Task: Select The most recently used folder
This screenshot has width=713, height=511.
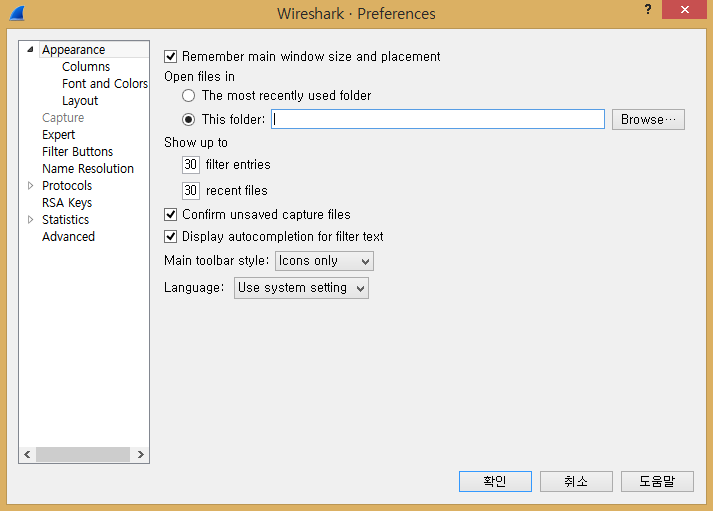Action: (x=189, y=95)
